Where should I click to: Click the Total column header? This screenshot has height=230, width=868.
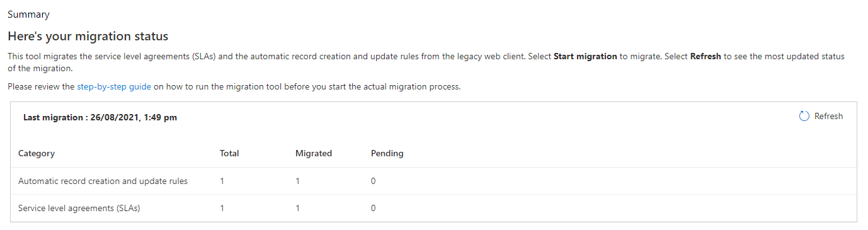click(x=229, y=153)
